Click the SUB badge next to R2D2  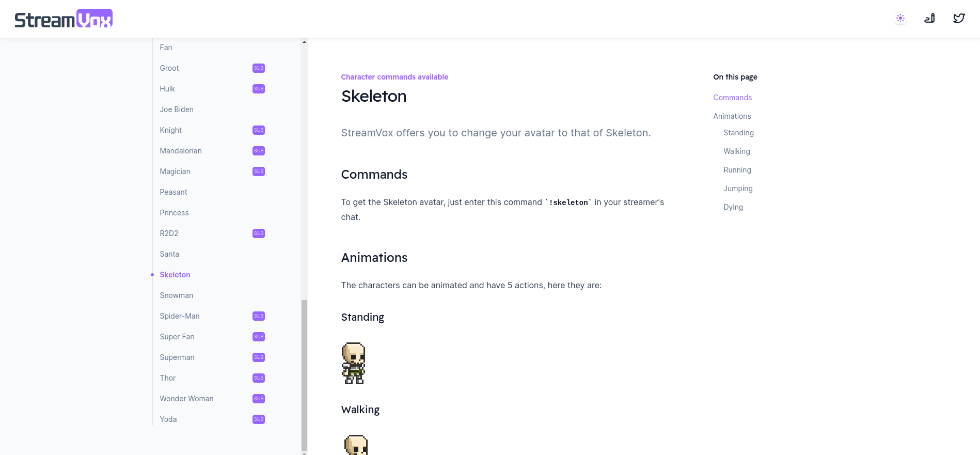(259, 233)
